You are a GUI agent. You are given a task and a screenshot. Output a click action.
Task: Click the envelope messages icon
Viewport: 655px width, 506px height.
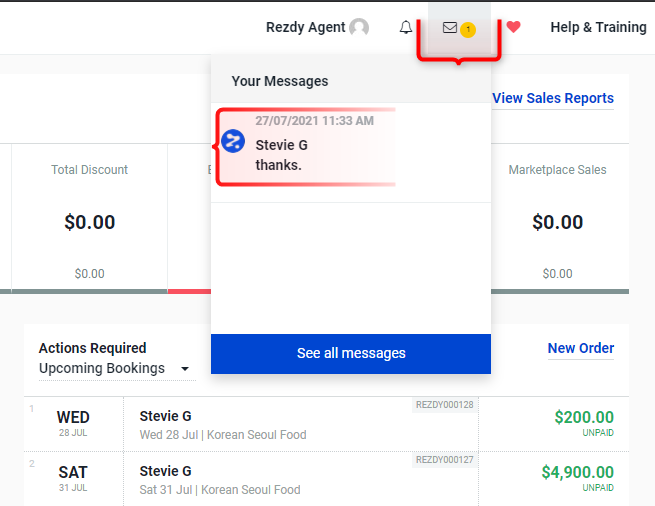point(449,28)
